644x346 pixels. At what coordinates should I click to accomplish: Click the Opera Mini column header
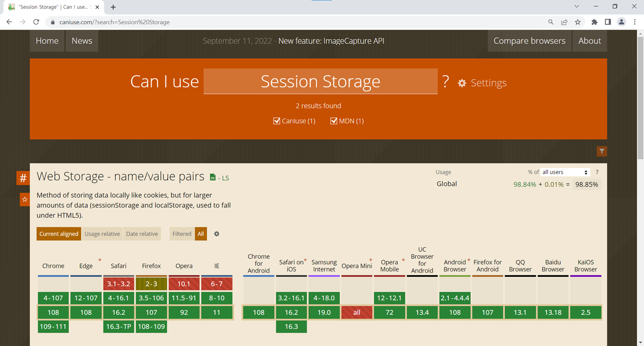coord(357,266)
